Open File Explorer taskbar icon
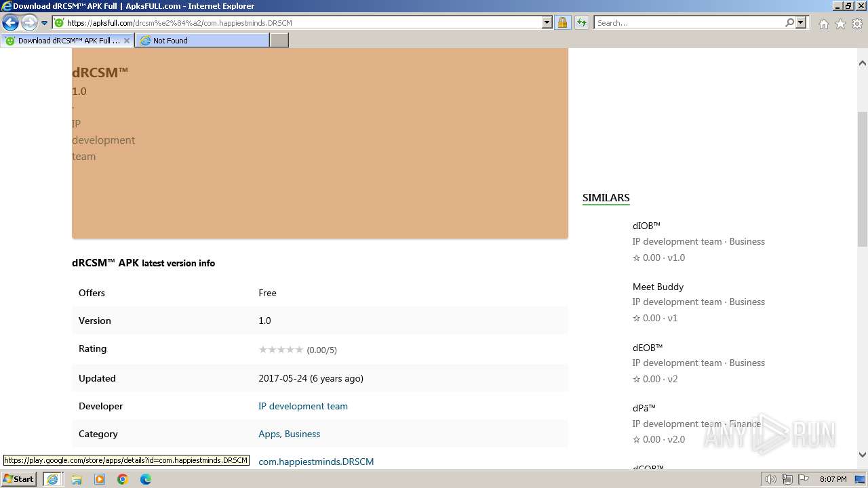Viewport: 868px width, 488px height. pos(77,479)
